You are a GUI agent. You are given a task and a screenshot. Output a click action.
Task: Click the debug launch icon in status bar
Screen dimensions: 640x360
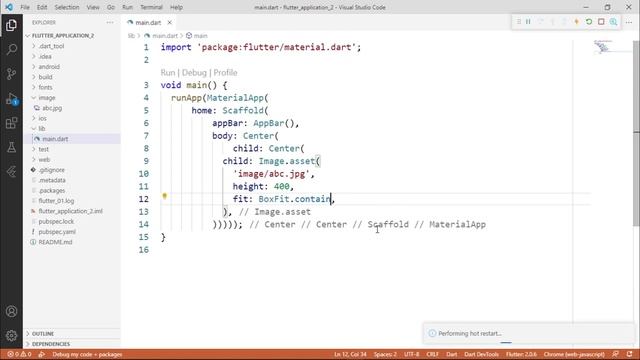[42, 354]
